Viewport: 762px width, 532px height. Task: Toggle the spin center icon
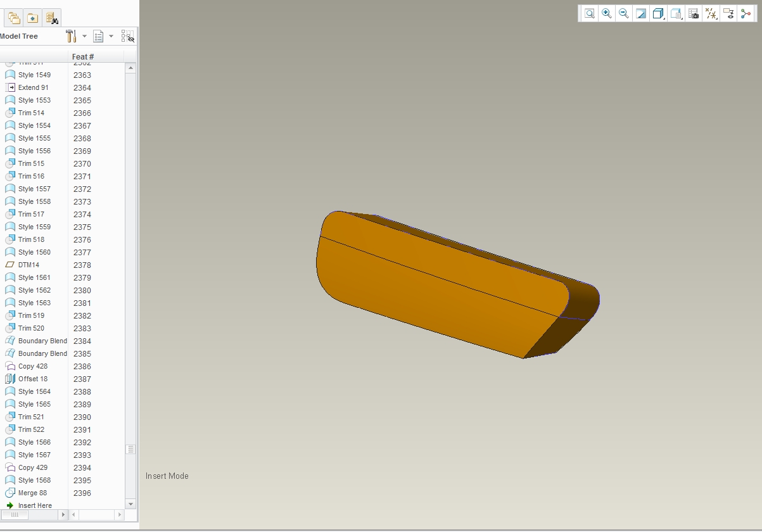[746, 13]
